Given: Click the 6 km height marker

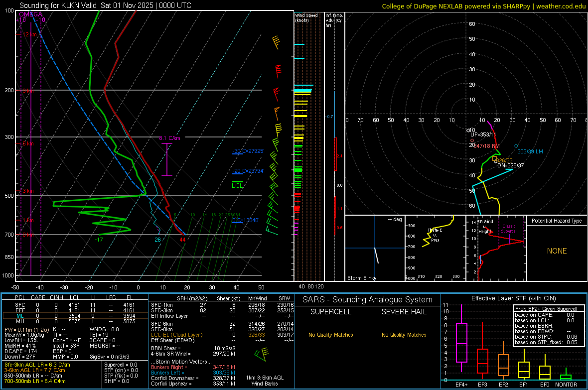Looking at the screenshot, I should (x=28, y=143).
